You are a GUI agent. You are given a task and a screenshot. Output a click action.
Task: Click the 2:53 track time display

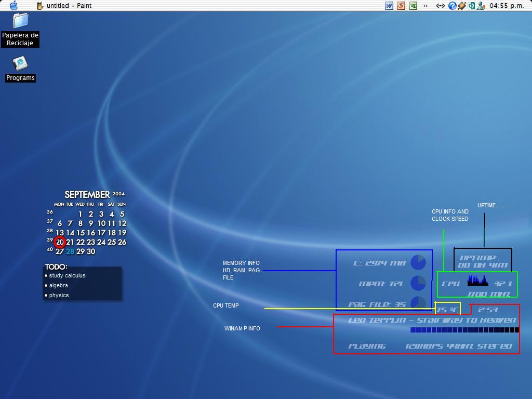click(488, 310)
